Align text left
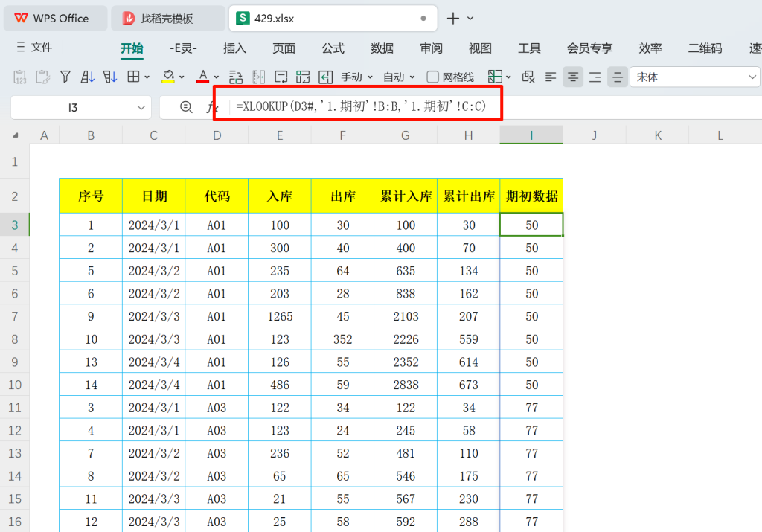762x532 pixels. coord(551,77)
